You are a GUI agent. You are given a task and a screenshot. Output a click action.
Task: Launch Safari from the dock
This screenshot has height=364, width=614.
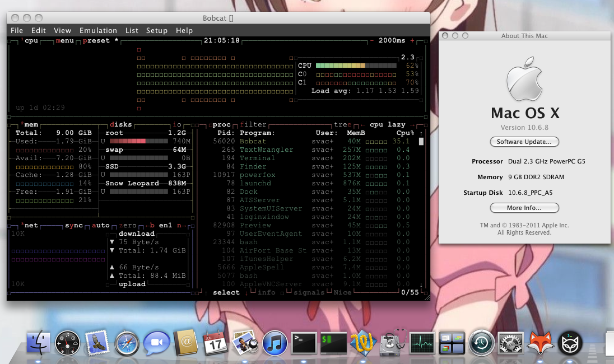(x=127, y=343)
